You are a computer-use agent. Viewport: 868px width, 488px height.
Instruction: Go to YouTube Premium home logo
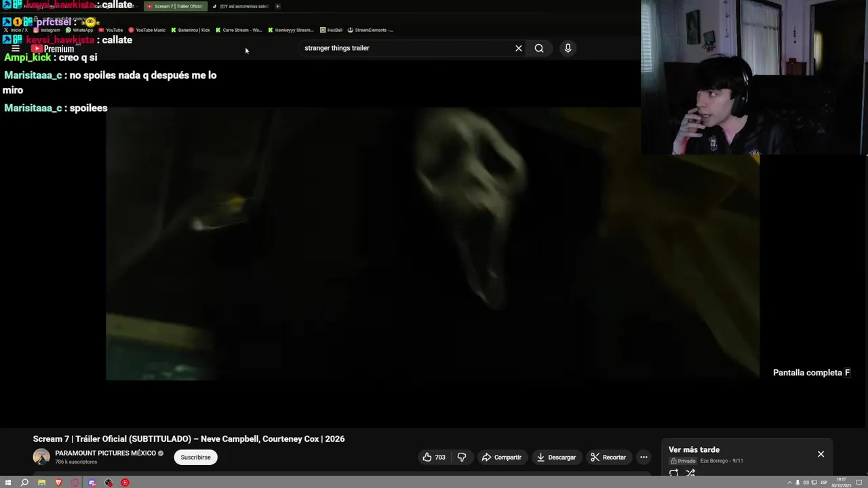point(52,49)
